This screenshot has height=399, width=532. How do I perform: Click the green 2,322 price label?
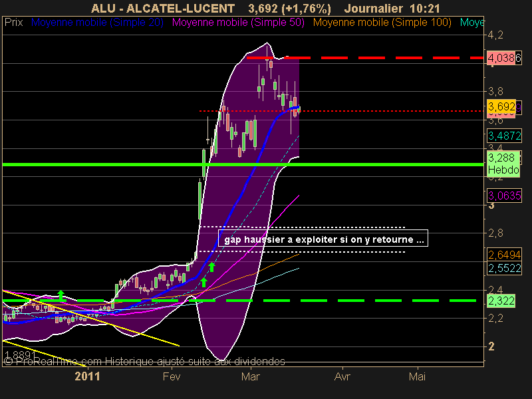click(x=501, y=301)
